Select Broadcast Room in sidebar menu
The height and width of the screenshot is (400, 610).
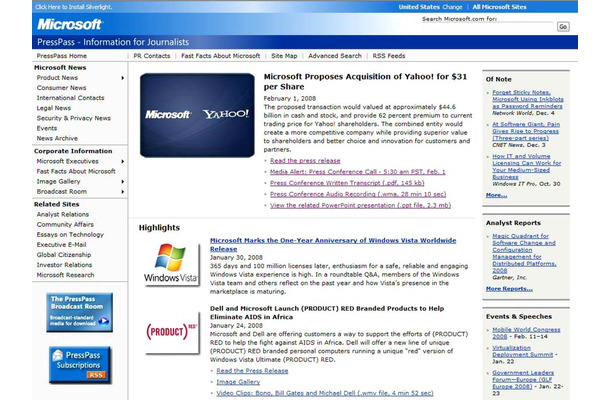(61, 191)
